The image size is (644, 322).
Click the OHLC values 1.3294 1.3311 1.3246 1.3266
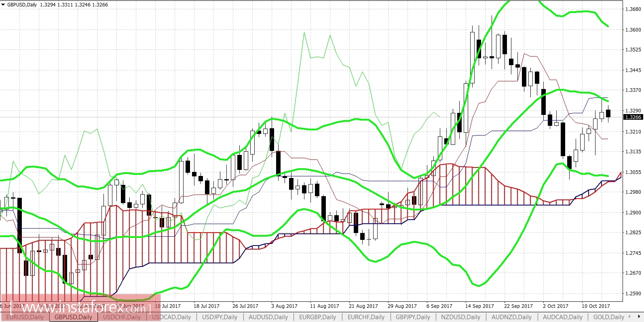(74, 5)
